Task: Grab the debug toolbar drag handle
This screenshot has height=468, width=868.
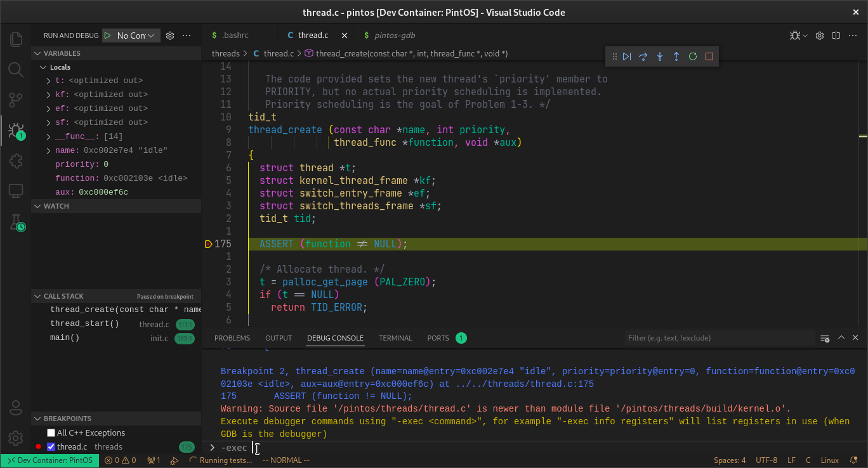Action: (x=614, y=56)
